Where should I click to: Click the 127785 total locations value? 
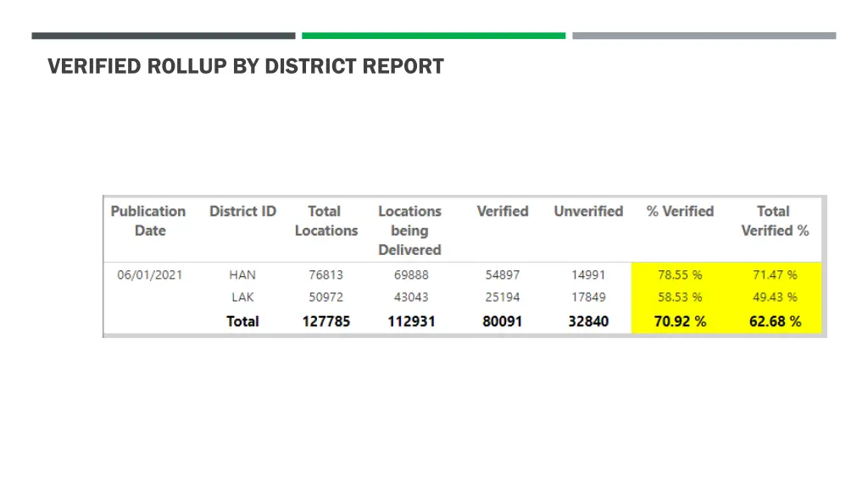point(325,321)
